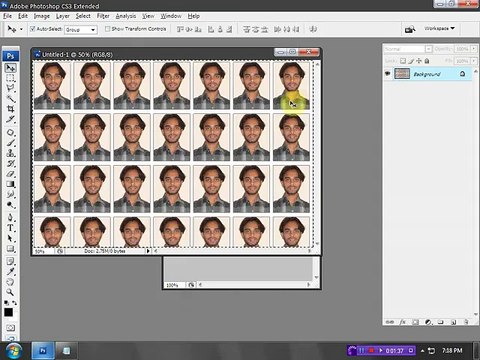Show hidden system tray icons
The height and width of the screenshot is (360, 480).
pyautogui.click(x=422, y=351)
